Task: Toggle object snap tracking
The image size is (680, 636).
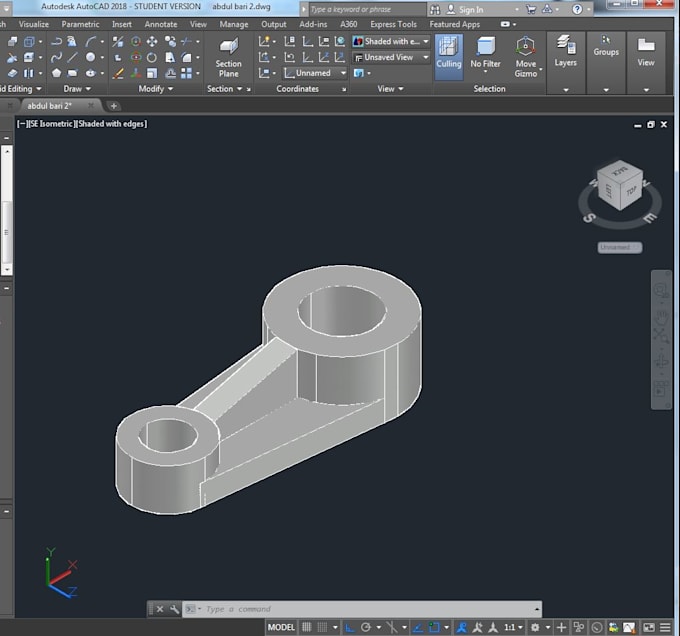Action: [418, 627]
